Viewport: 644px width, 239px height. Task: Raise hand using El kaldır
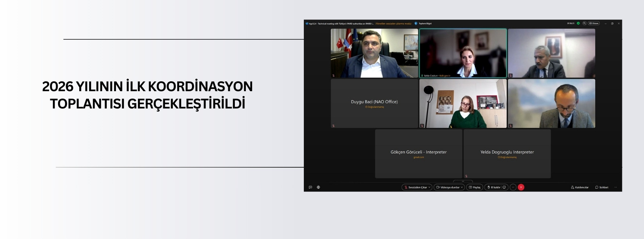pos(494,187)
